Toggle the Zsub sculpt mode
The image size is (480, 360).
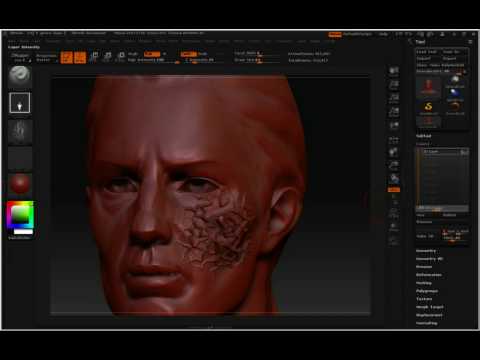click(x=203, y=54)
